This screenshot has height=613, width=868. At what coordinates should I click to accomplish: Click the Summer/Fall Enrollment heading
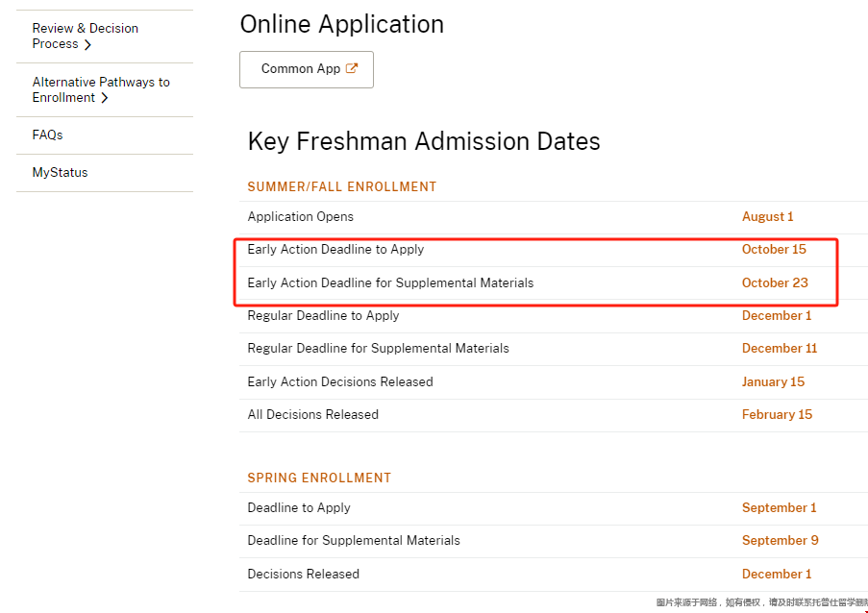(x=342, y=187)
